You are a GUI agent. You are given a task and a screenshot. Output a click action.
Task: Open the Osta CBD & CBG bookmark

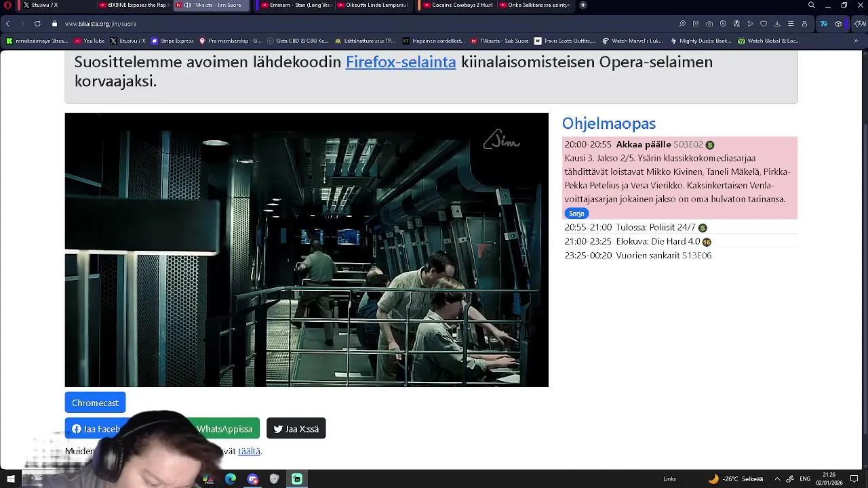click(x=298, y=41)
